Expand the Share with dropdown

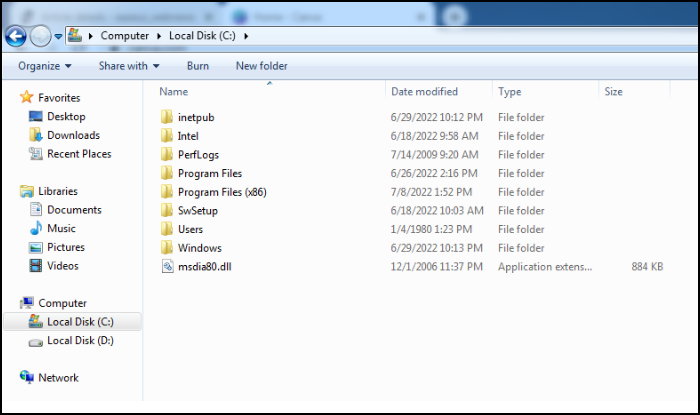129,66
